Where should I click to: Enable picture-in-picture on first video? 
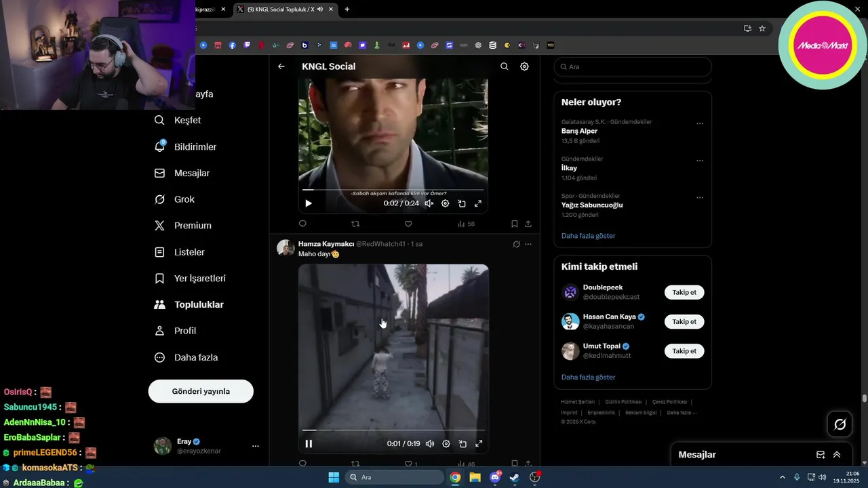point(462,203)
